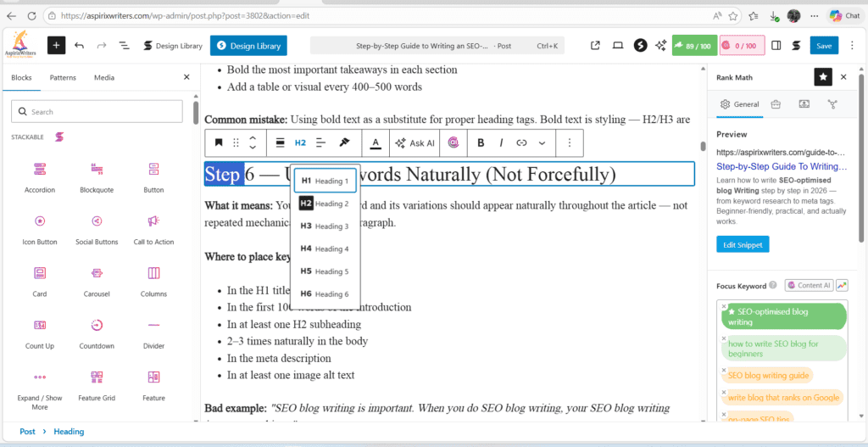Close the block inserter panel

[186, 77]
